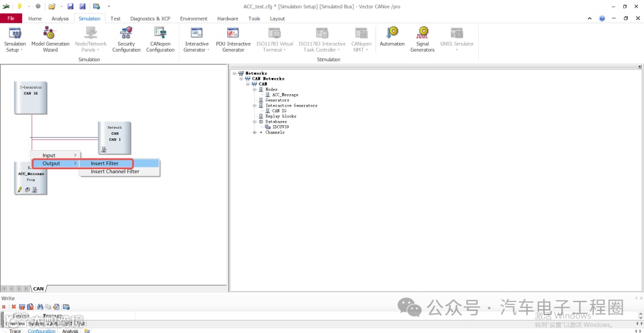
Task: Switch to the Analysis ribbon tab
Action: coord(60,18)
